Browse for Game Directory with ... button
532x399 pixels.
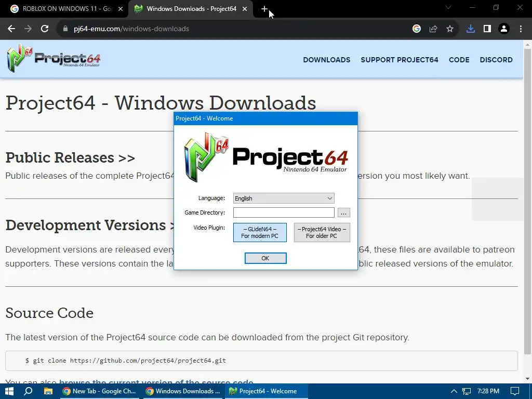coord(344,212)
